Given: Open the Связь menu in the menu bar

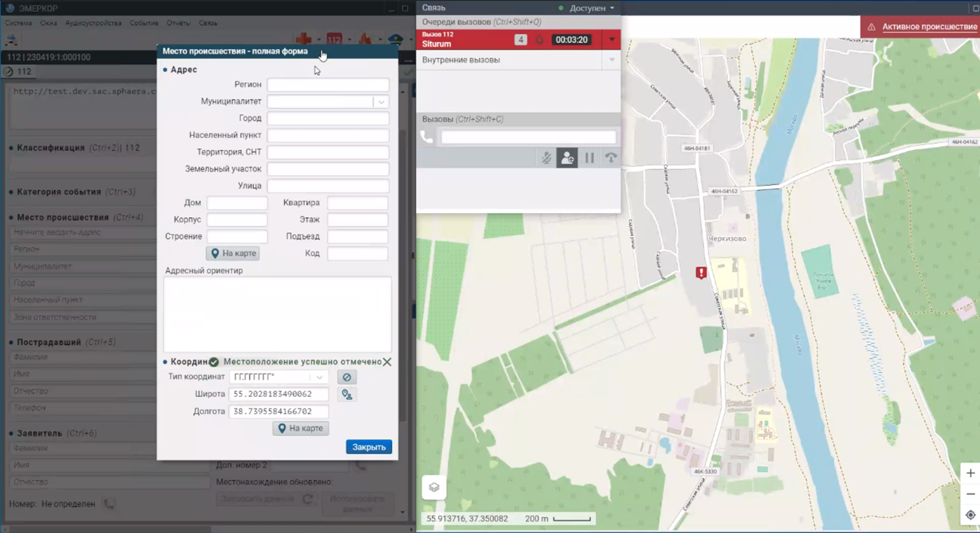Looking at the screenshot, I should tap(208, 23).
